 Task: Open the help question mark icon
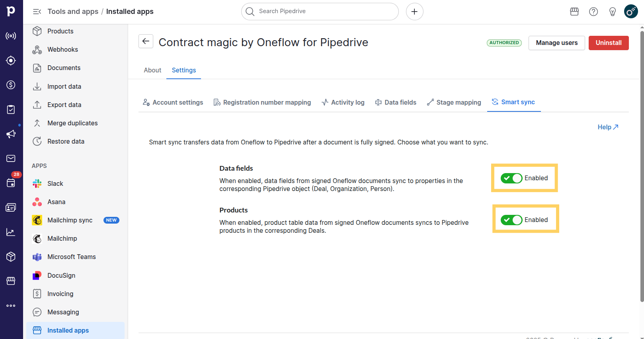coord(593,12)
